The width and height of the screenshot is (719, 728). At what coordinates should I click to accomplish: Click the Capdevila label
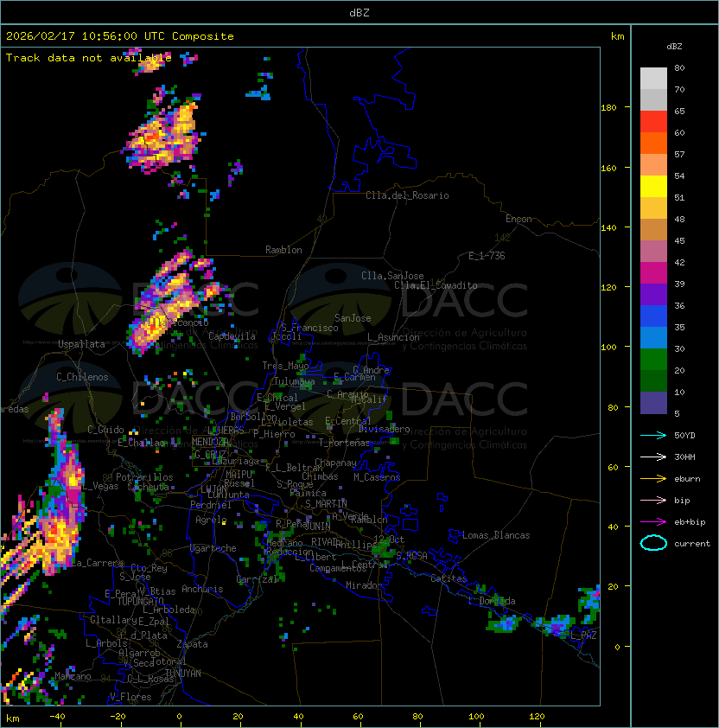point(232,336)
